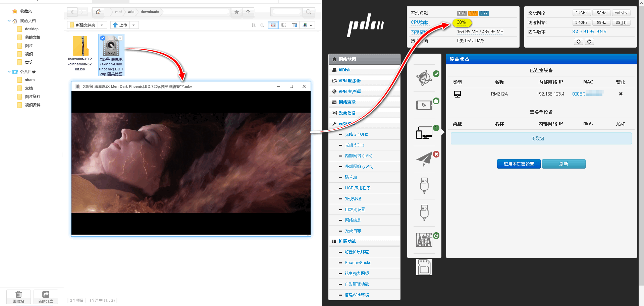Select the linuxmint-19.2 iso file
The width and height of the screenshot is (644, 306).
click(x=80, y=54)
